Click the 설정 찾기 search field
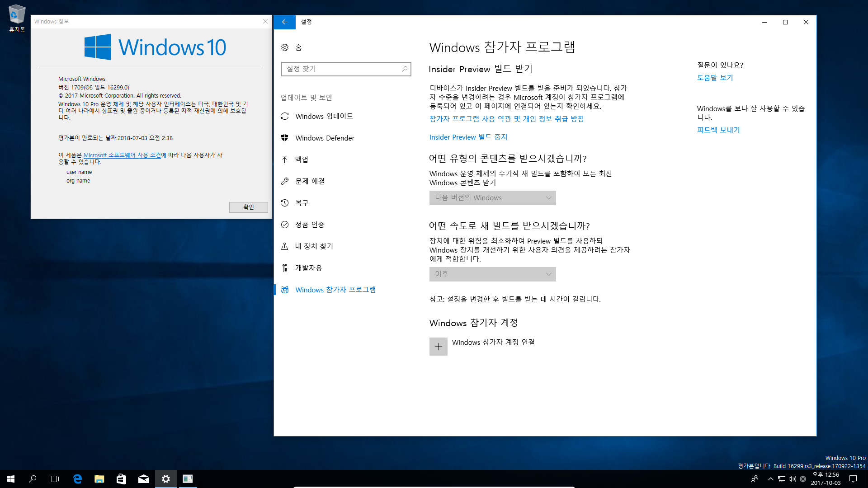Screen dimensions: 868x488 coord(346,69)
